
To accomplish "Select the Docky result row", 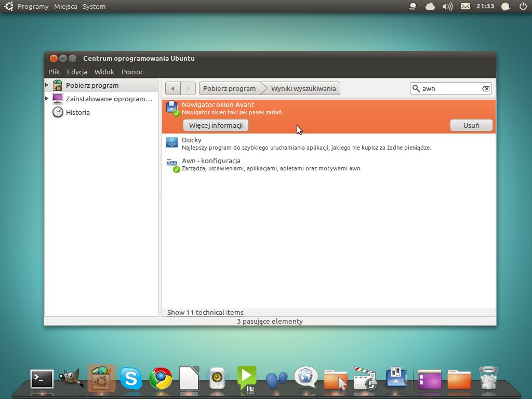I will click(329, 143).
